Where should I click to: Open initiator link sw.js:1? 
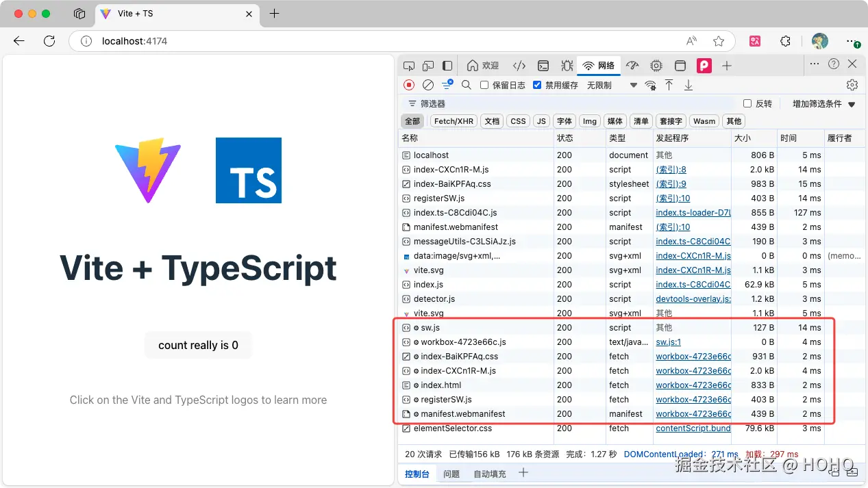669,342
